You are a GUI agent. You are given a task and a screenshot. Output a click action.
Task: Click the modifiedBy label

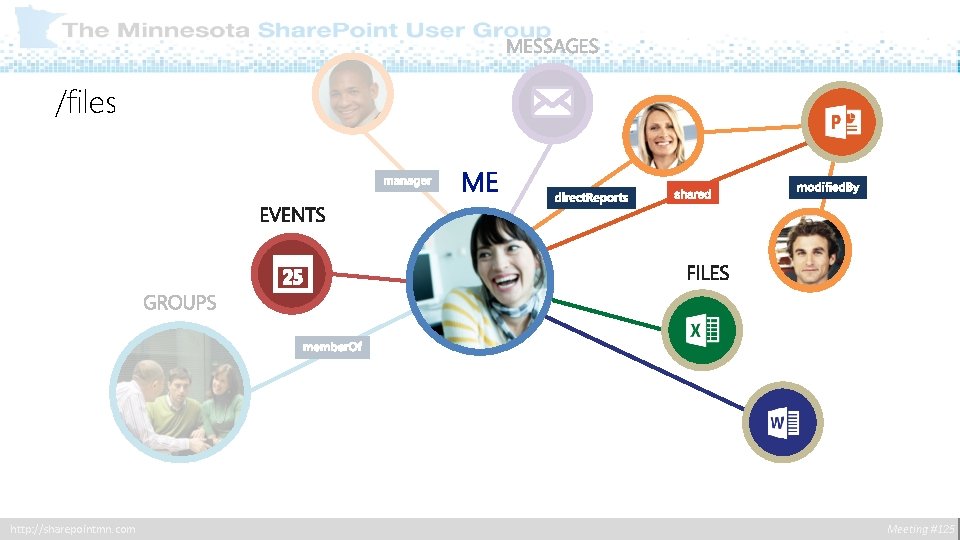click(x=828, y=187)
